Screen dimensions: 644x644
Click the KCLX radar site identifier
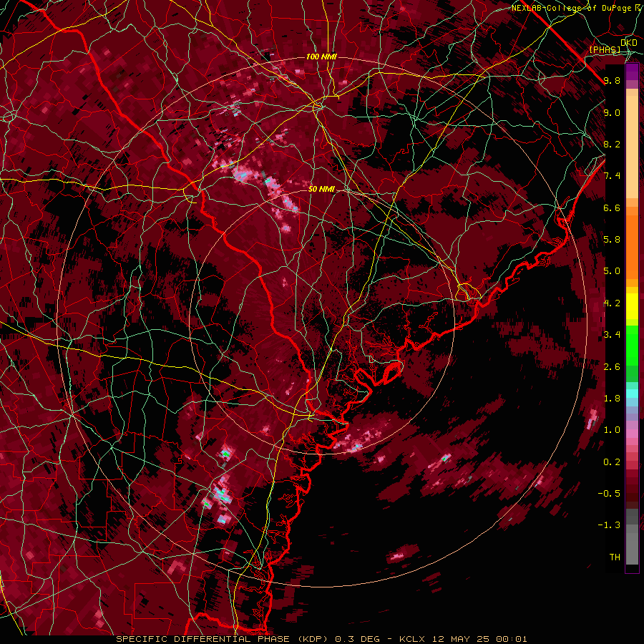(413, 639)
